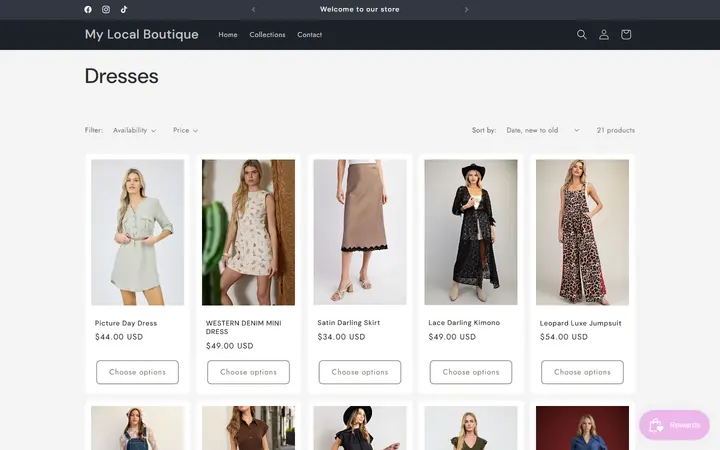This screenshot has width=720, height=450.
Task: Expand the Price filter dropdown
Action: pos(186,130)
